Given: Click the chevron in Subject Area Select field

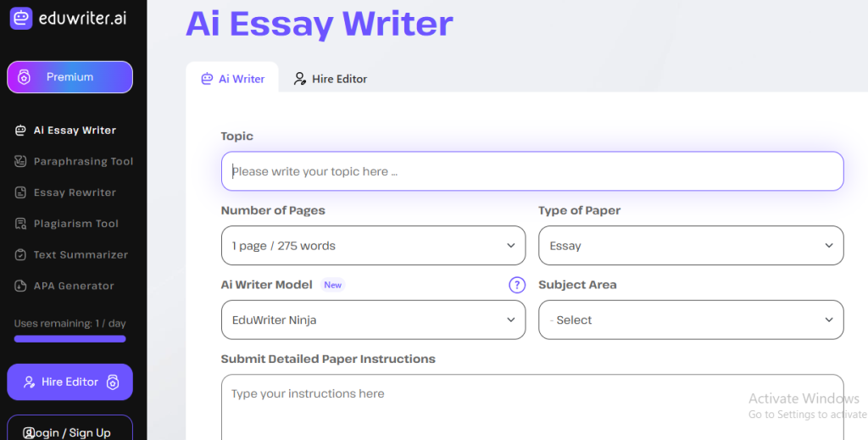Looking at the screenshot, I should pos(829,320).
